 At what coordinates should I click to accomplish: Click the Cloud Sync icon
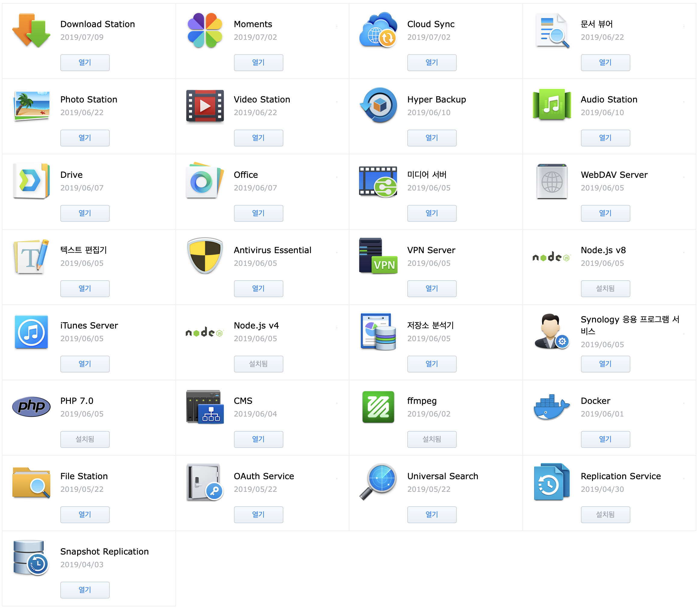(378, 31)
